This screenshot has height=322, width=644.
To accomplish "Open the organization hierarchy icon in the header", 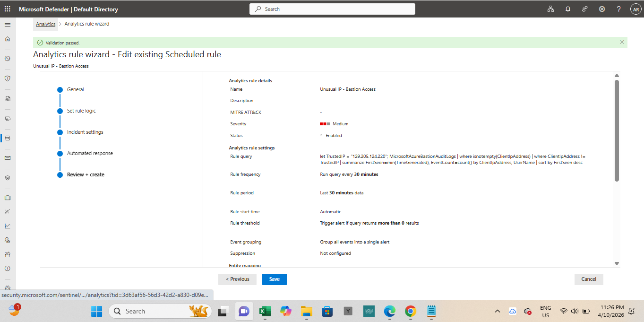I will pos(551,9).
